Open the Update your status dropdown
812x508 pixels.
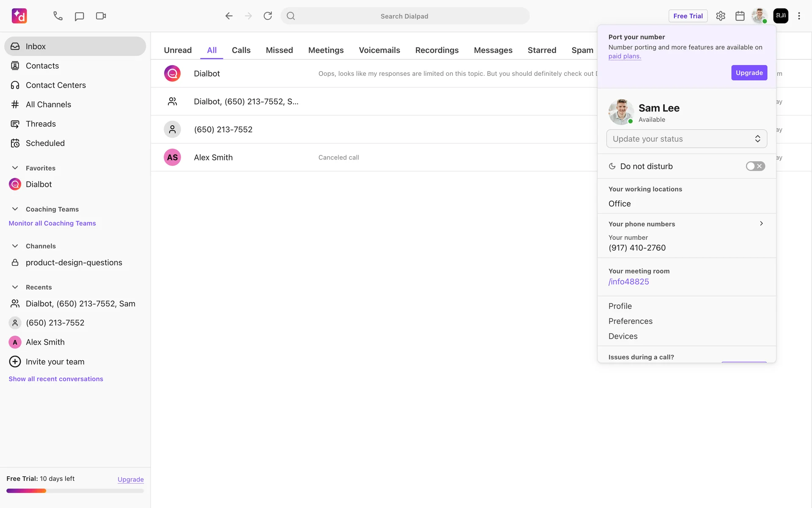[x=686, y=139]
